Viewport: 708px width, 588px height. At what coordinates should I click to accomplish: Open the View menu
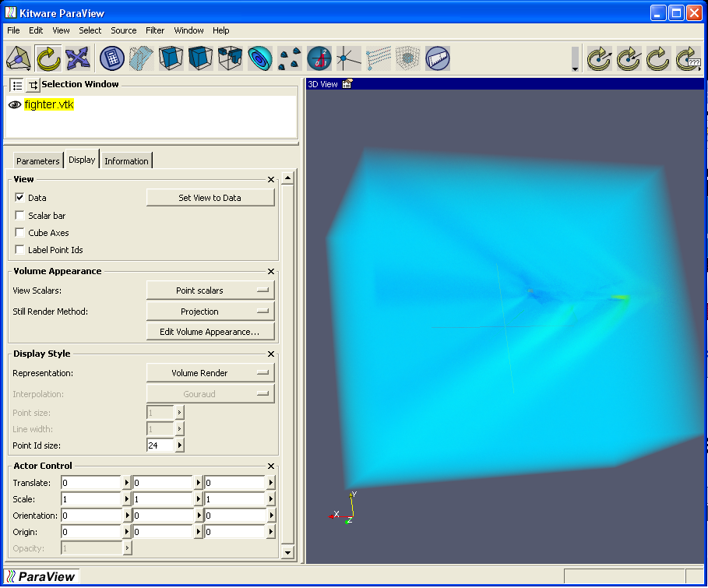(x=61, y=30)
